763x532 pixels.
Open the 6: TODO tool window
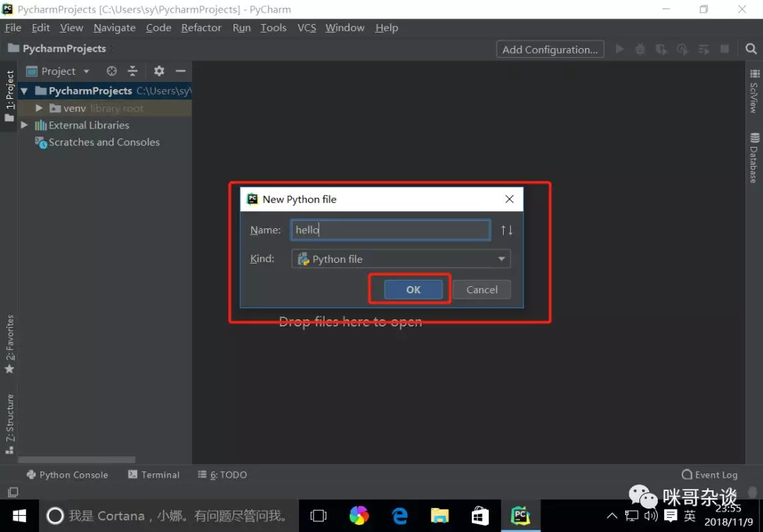223,475
